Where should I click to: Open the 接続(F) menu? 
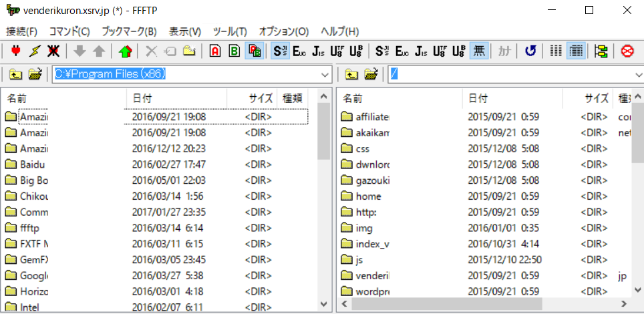(x=21, y=31)
